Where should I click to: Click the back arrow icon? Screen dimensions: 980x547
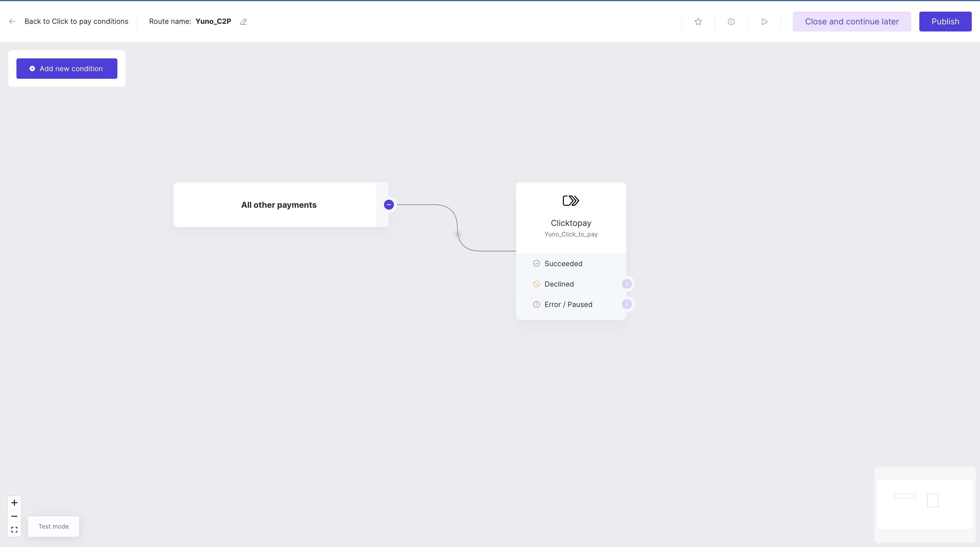[x=12, y=22]
